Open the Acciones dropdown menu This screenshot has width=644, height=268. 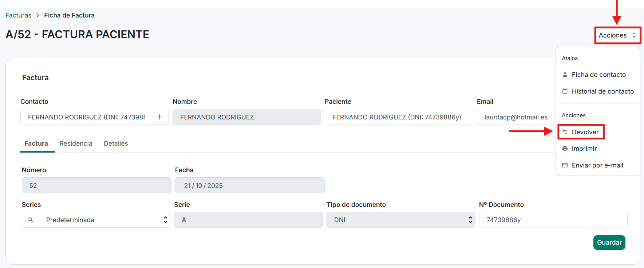617,35
